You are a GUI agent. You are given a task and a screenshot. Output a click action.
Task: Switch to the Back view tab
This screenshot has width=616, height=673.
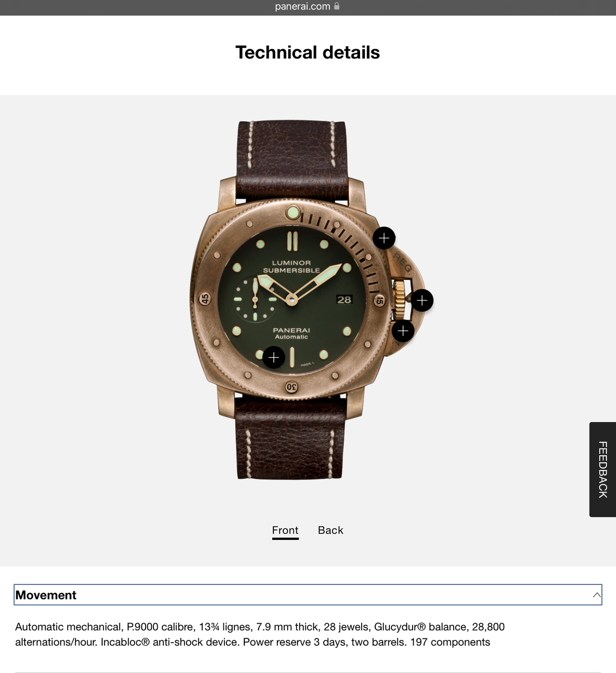click(331, 530)
